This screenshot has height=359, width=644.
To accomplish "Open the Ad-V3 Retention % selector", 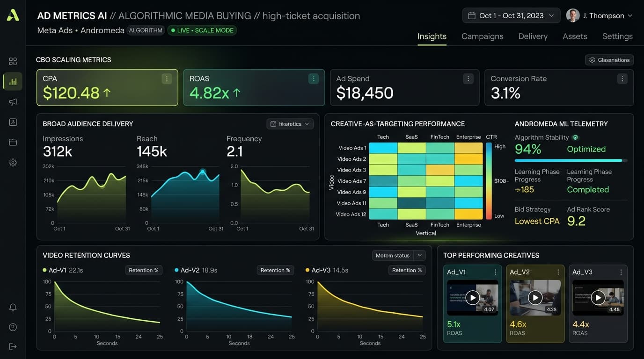I will click(407, 270).
